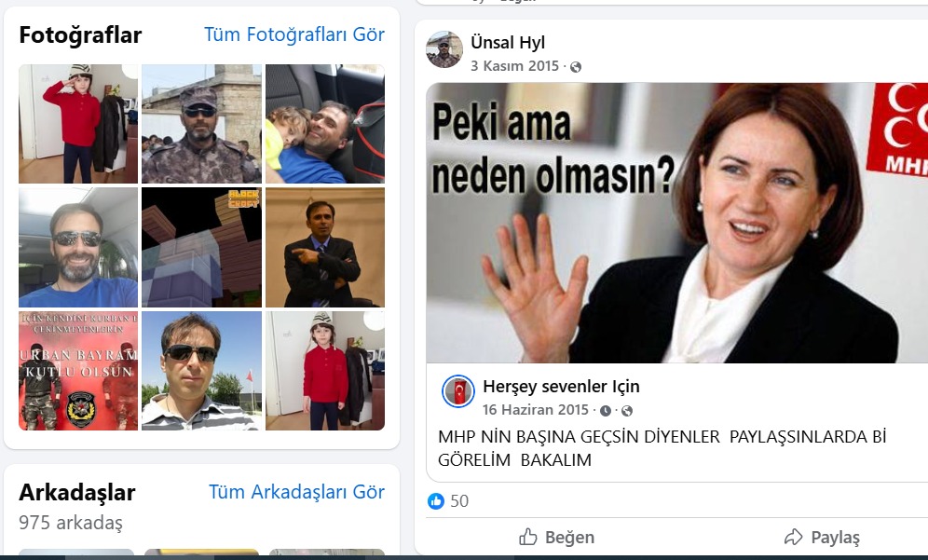
Task: Click the globe privacy icon beside 3 Kasım 2015
Action: [576, 67]
